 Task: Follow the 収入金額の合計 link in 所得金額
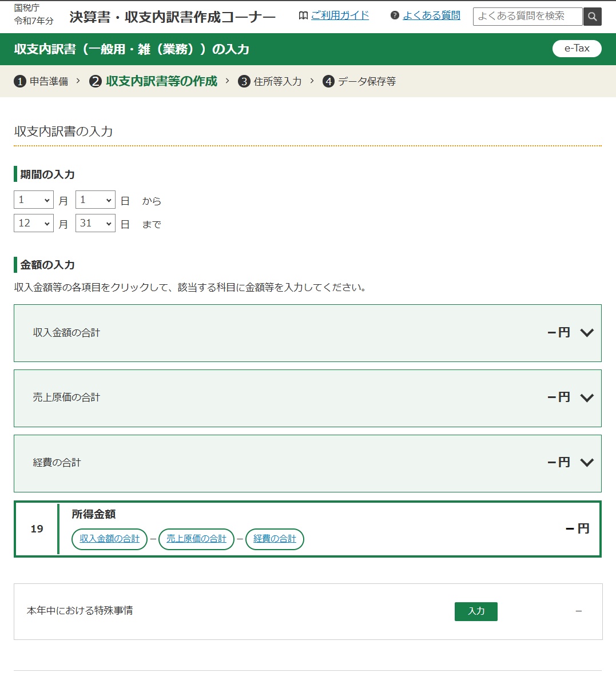click(109, 539)
